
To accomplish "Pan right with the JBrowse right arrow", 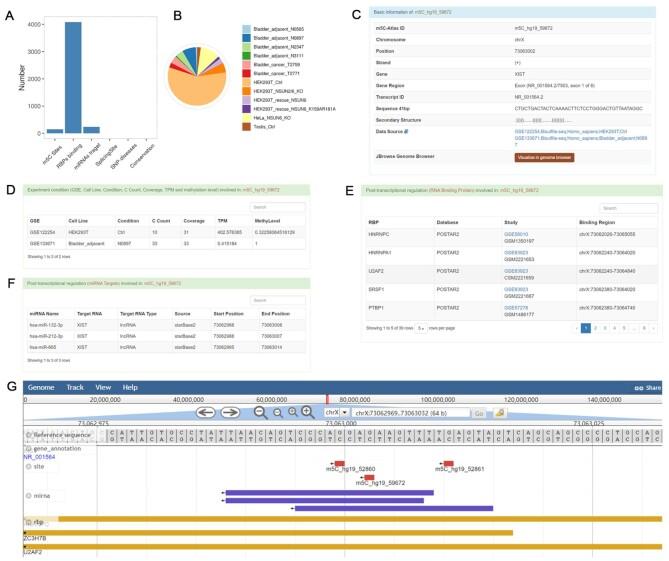I will point(230,412).
